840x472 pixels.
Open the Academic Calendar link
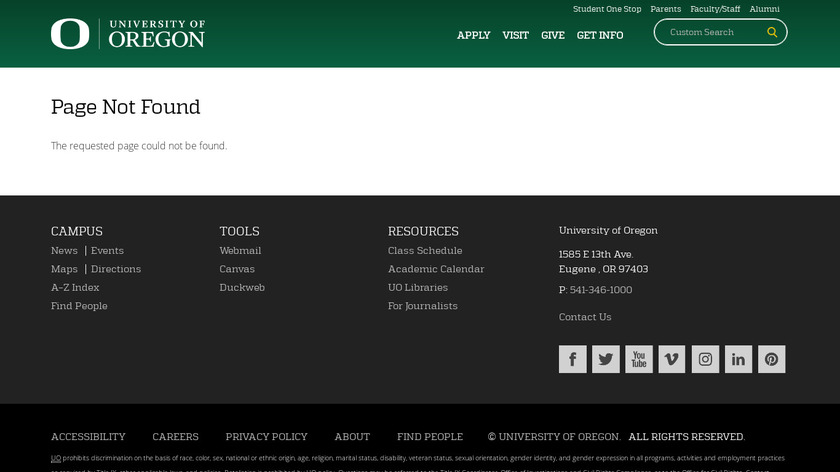436,269
